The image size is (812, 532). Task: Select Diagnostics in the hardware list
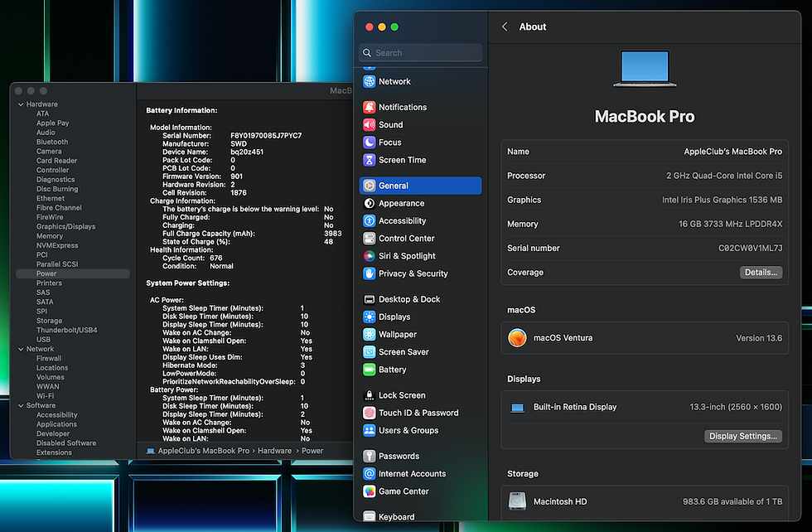click(56, 180)
